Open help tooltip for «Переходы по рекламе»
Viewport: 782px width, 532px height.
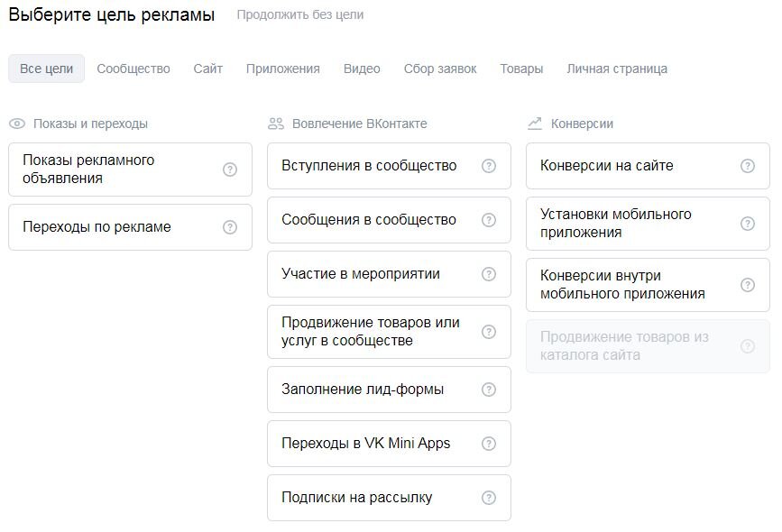coord(230,227)
